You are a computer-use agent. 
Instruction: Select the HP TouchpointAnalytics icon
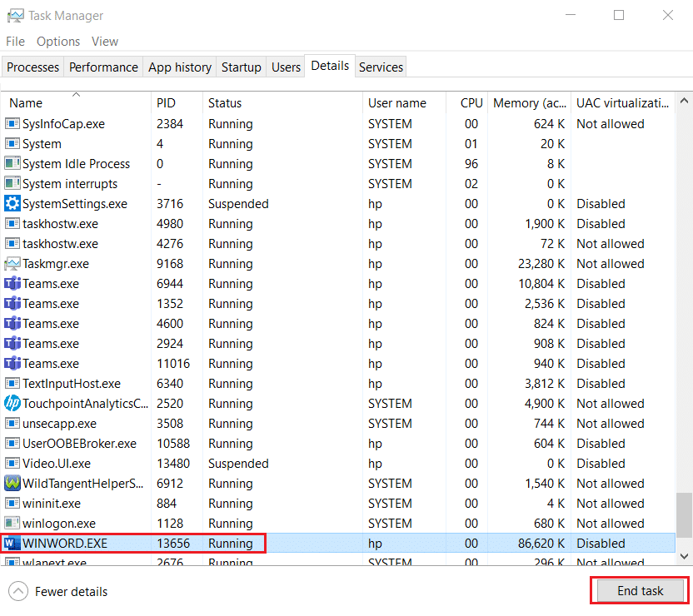click(x=12, y=404)
